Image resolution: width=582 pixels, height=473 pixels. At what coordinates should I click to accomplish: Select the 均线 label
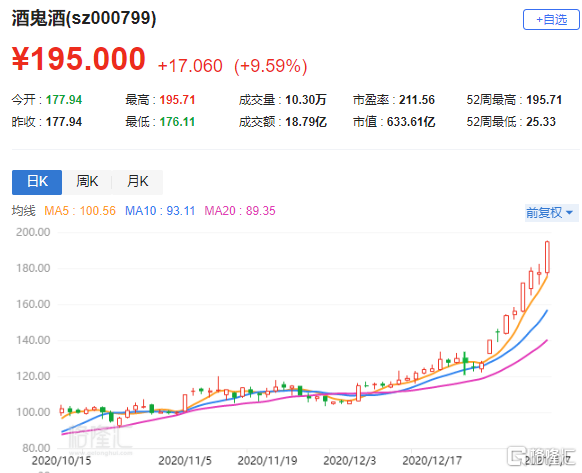tap(23, 211)
